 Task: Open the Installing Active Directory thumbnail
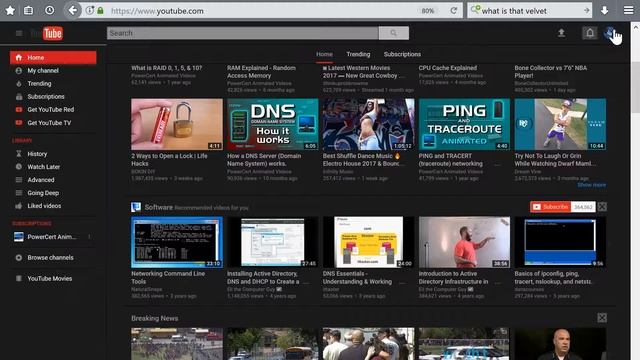click(x=273, y=242)
